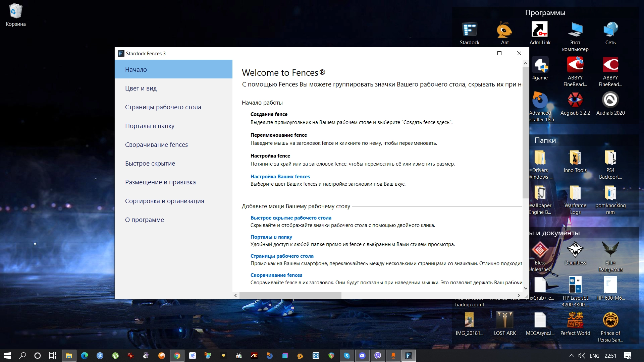644x362 pixels.
Task: Open the Warframe Logs folder
Action: point(575,199)
